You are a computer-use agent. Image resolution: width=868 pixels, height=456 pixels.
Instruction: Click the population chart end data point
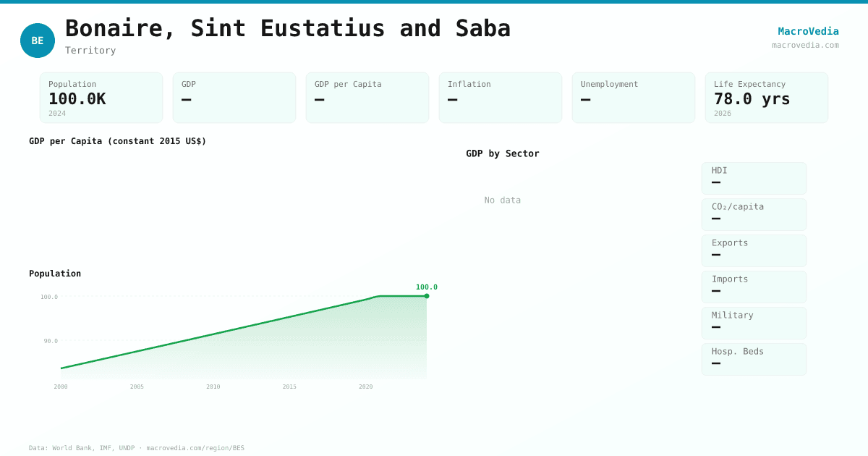(x=427, y=296)
